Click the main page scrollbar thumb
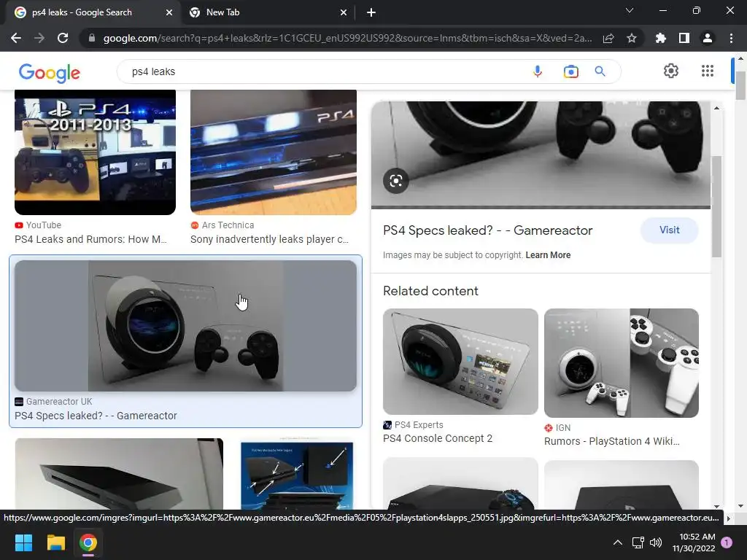 tap(740, 85)
